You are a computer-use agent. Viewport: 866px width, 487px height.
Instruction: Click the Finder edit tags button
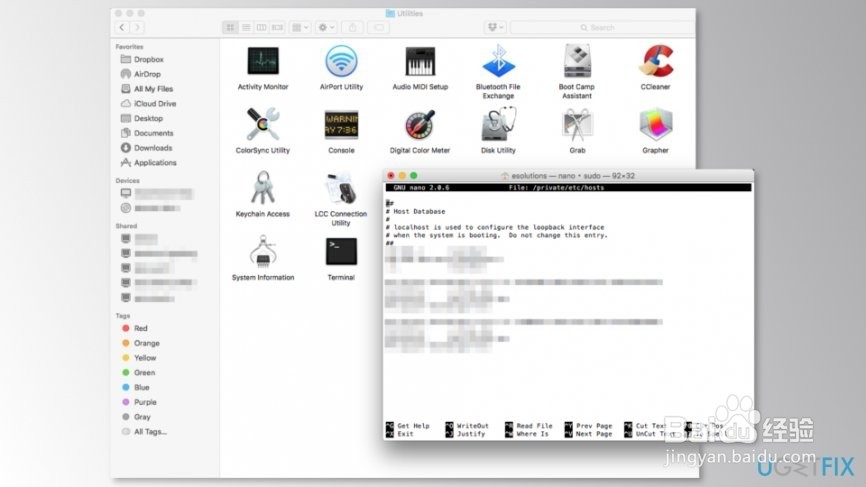[378, 27]
